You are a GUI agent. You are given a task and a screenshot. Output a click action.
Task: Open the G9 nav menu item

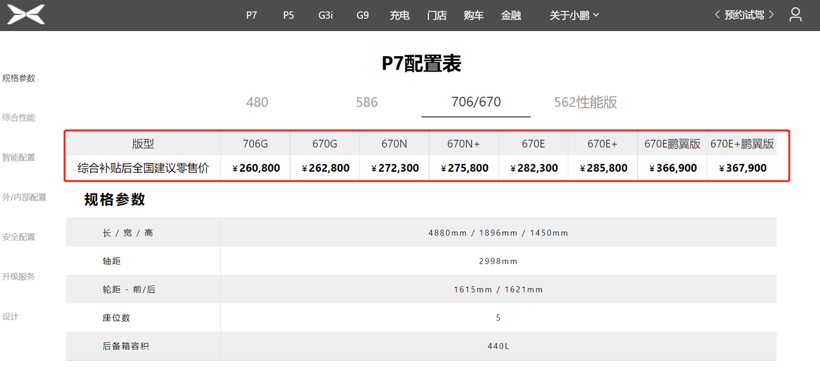(x=362, y=15)
